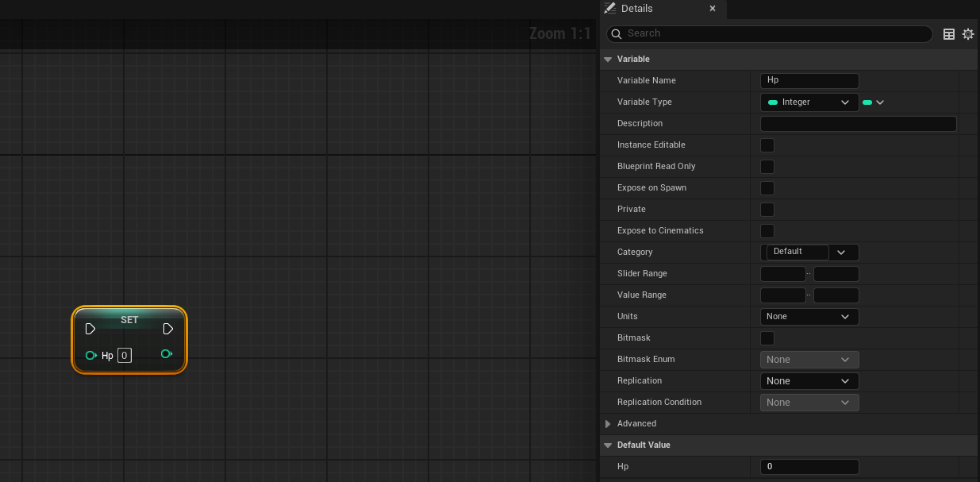Screen dimensions: 980x482
Task: Click SET node input execution pin
Action: (x=90, y=329)
